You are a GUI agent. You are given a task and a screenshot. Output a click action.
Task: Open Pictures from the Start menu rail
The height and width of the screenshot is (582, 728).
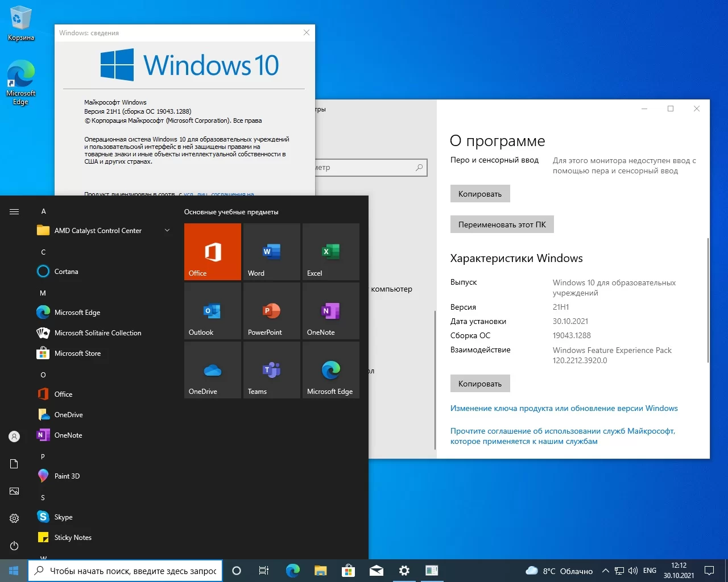(14, 491)
